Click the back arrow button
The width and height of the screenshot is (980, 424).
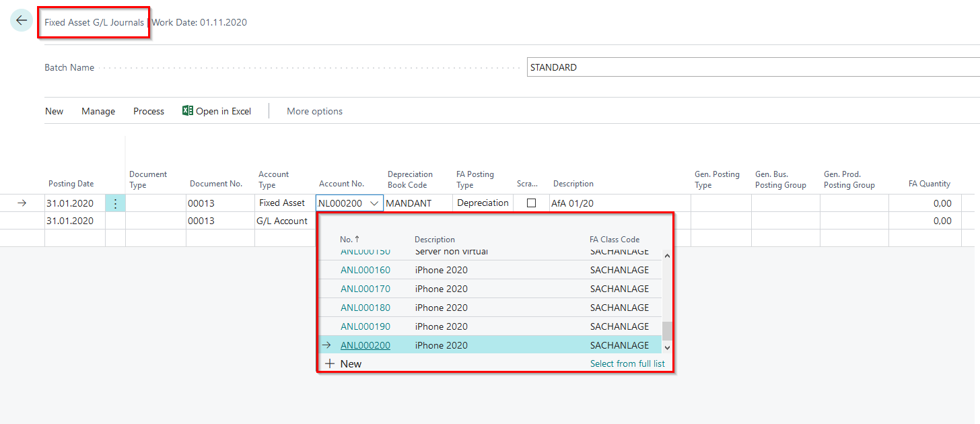pyautogui.click(x=22, y=21)
